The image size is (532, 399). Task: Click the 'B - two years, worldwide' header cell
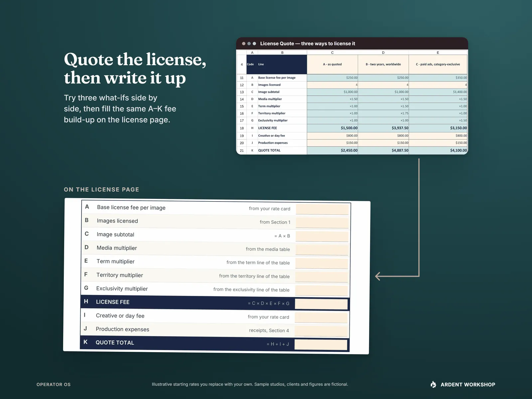point(383,65)
